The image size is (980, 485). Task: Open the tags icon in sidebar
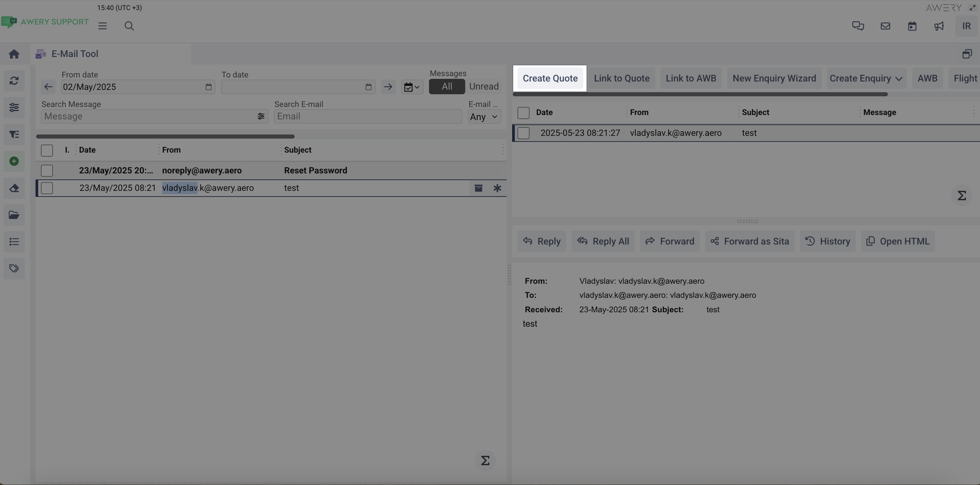coord(14,268)
